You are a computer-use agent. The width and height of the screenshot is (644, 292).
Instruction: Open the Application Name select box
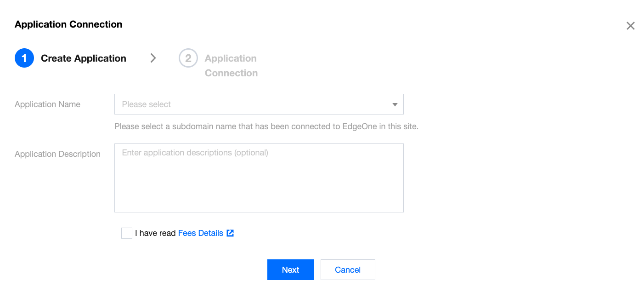(259, 104)
